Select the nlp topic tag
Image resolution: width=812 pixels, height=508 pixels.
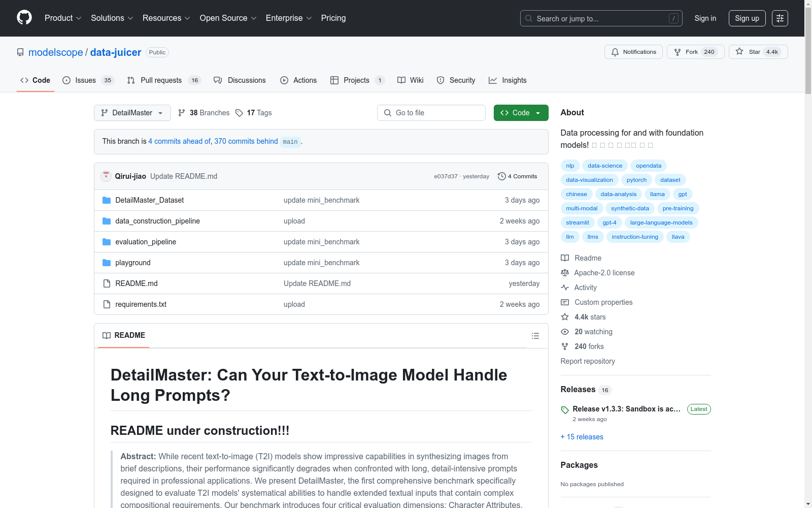[570, 166]
